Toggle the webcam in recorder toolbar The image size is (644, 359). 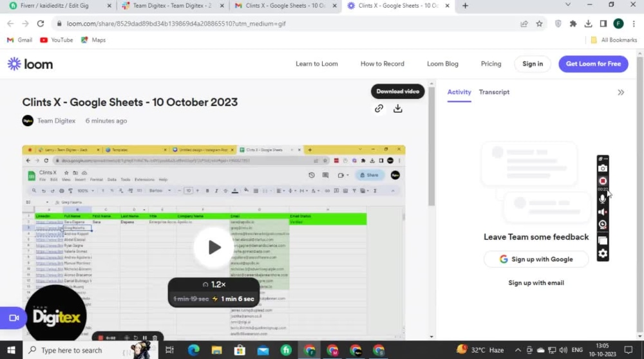603,225
